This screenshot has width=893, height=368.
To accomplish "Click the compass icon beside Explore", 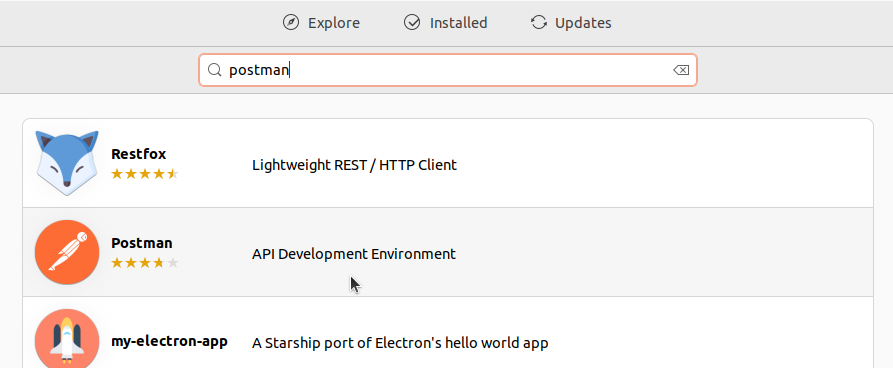I will click(x=291, y=23).
